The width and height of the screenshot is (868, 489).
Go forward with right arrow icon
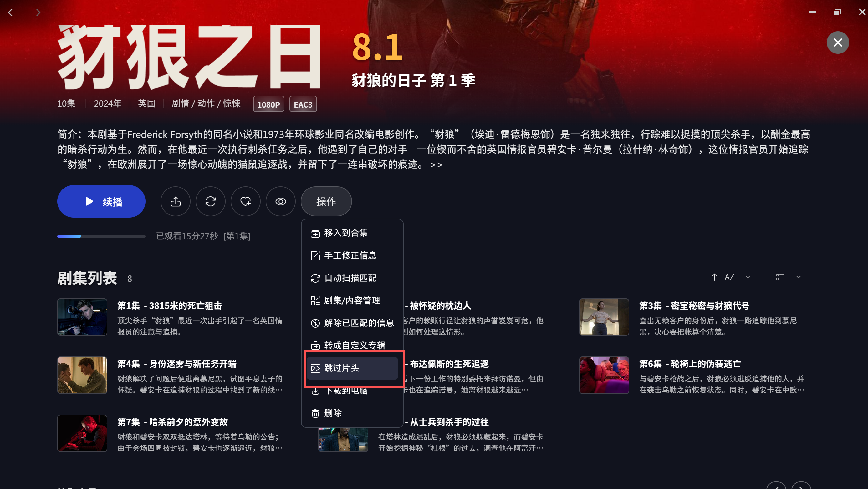38,13
